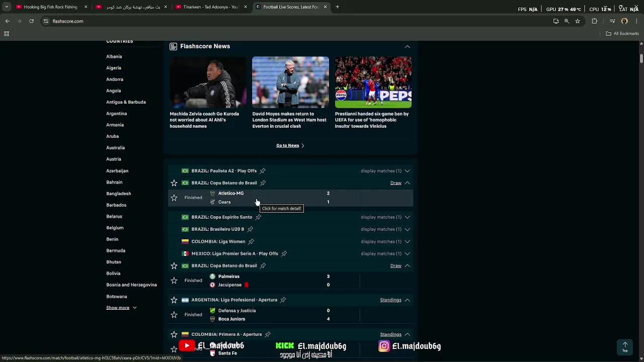
Task: Reload the page with browser refresh icon
Action: pos(31,21)
